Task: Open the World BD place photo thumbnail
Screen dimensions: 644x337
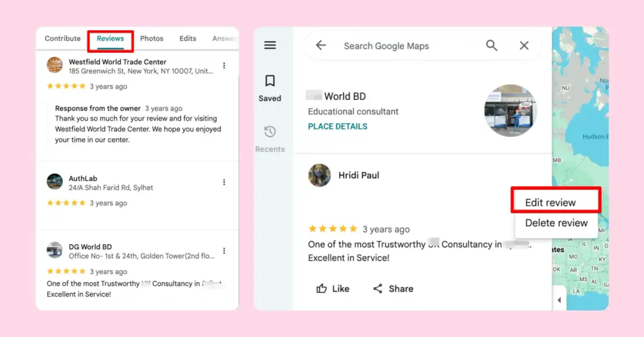Action: [510, 111]
